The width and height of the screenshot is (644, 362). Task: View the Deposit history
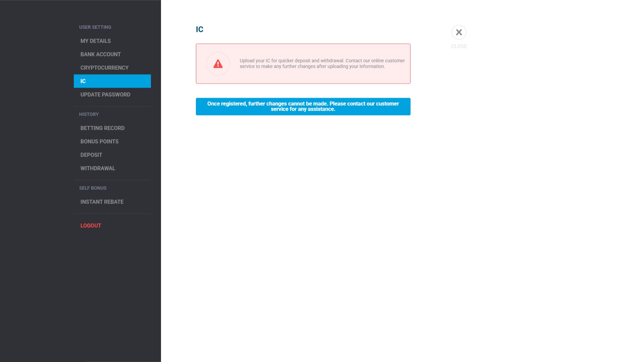tap(91, 155)
